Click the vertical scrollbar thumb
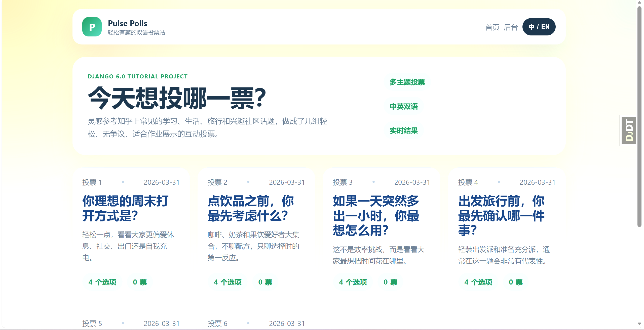Viewport: 644px width, 330px height. (639, 117)
